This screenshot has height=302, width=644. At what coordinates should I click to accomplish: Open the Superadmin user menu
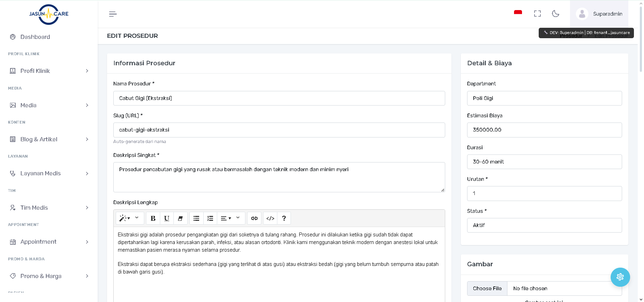click(x=599, y=14)
